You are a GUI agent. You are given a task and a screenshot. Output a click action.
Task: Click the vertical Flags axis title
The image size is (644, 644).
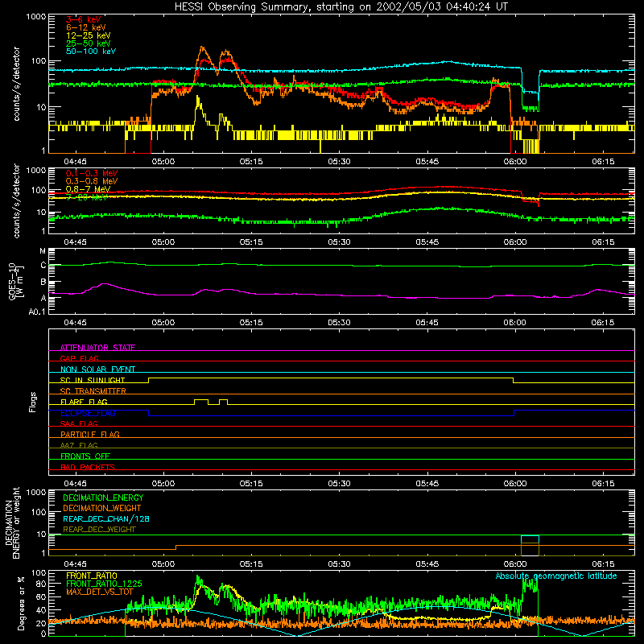(x=33, y=402)
